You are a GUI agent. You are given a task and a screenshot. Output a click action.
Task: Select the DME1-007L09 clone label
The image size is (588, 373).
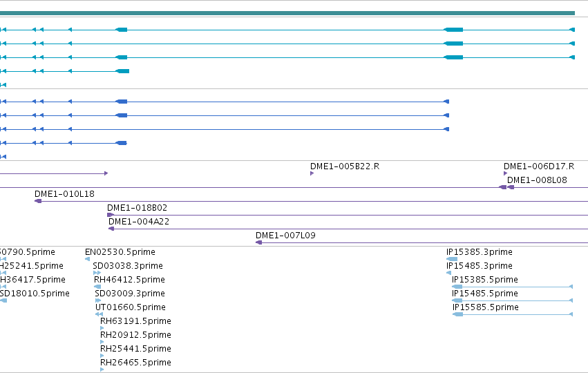286,236
